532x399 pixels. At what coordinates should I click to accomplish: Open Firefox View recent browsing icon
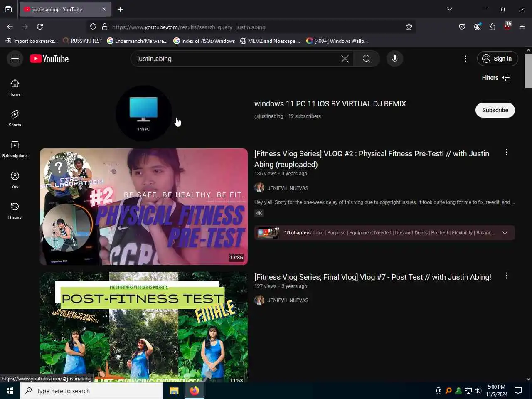pos(8,9)
